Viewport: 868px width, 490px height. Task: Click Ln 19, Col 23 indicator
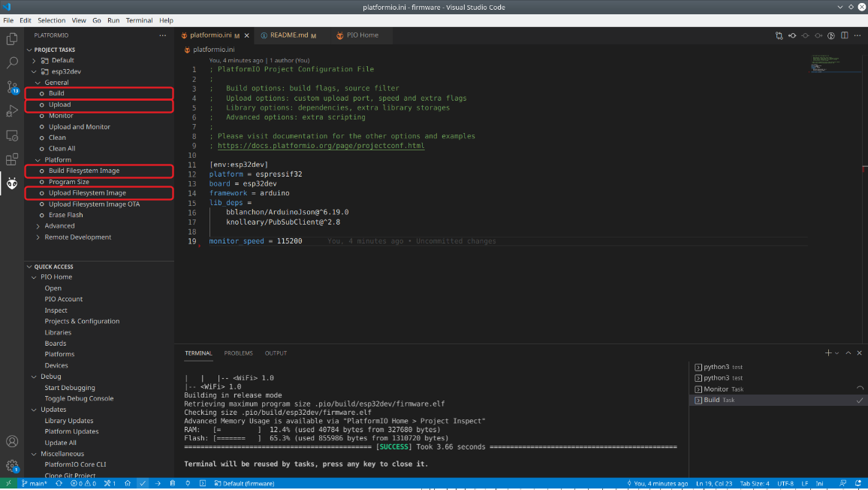click(714, 483)
